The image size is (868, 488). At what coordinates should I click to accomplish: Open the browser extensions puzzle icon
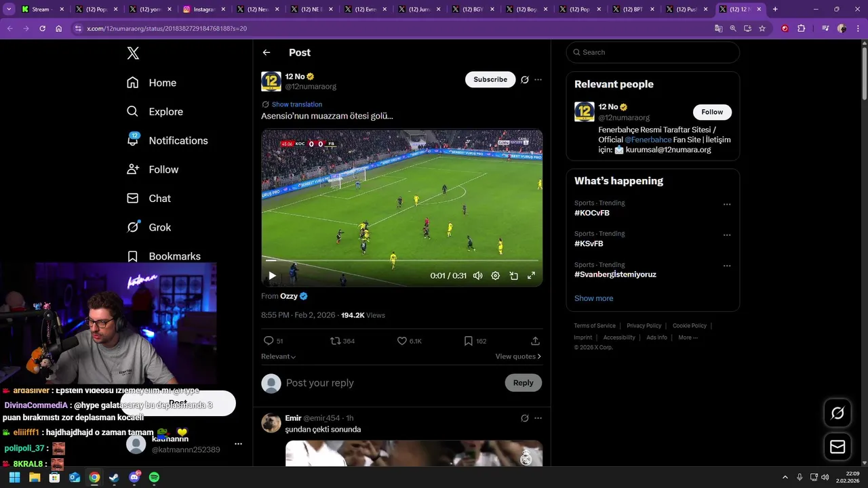coord(801,28)
